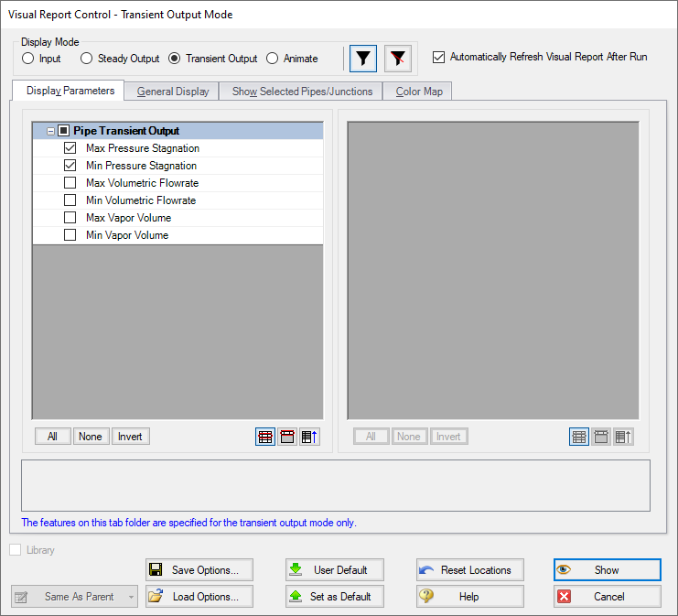678x616 pixels.
Task: Click Load Options button
Action: [199, 597]
